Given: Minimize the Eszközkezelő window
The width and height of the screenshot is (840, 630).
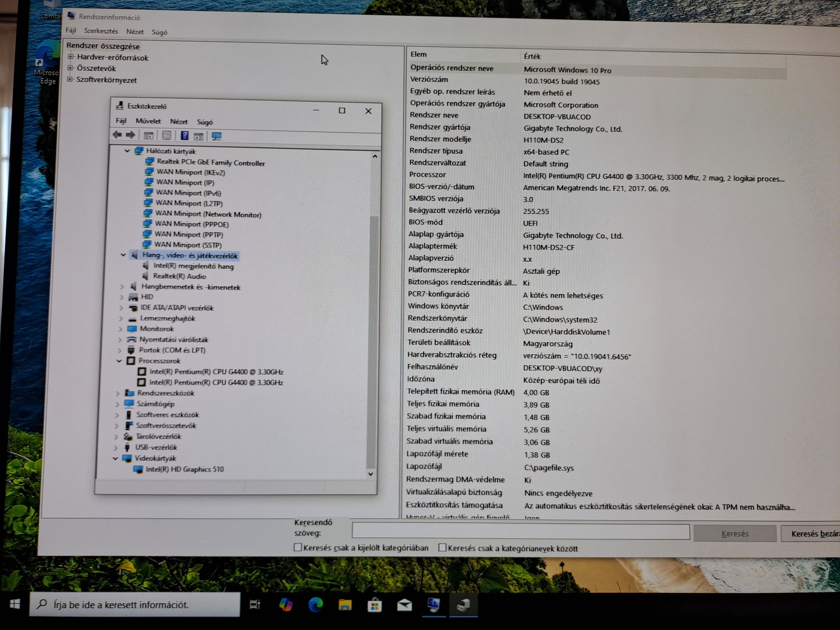Looking at the screenshot, I should (x=316, y=110).
